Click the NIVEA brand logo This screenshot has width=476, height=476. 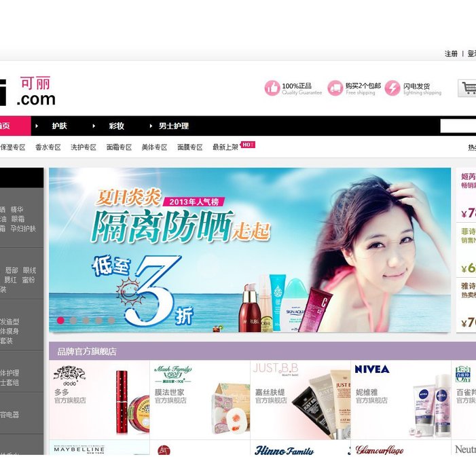(372, 369)
